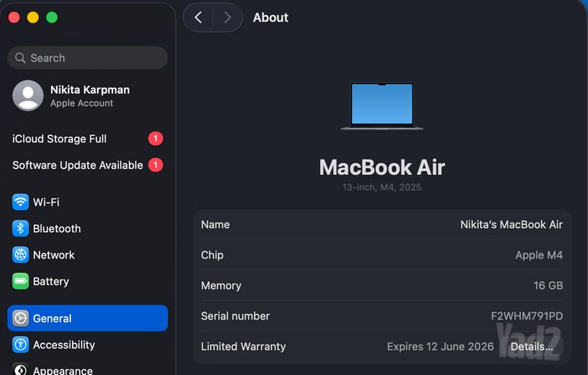Screen dimensions: 588x375
Task: Open iCloud Storage Full notice
Action: click(87, 139)
